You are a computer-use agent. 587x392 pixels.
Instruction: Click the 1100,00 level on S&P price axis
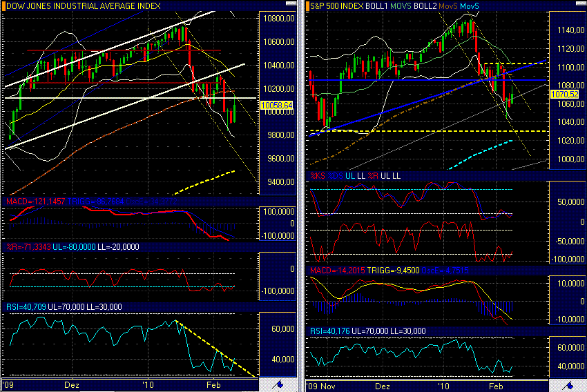[x=570, y=68]
